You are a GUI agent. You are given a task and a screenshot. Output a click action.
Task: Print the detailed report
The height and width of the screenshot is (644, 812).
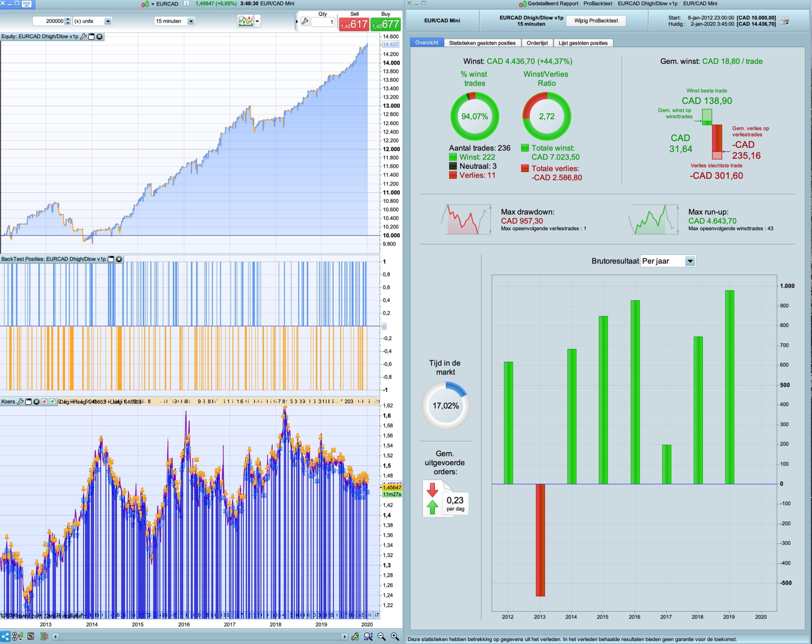784,21
